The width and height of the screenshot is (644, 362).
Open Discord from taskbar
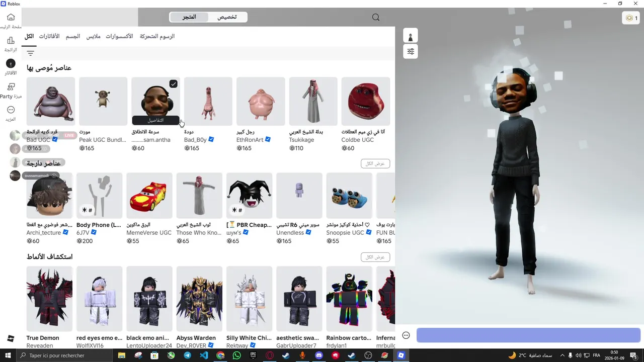click(318, 355)
